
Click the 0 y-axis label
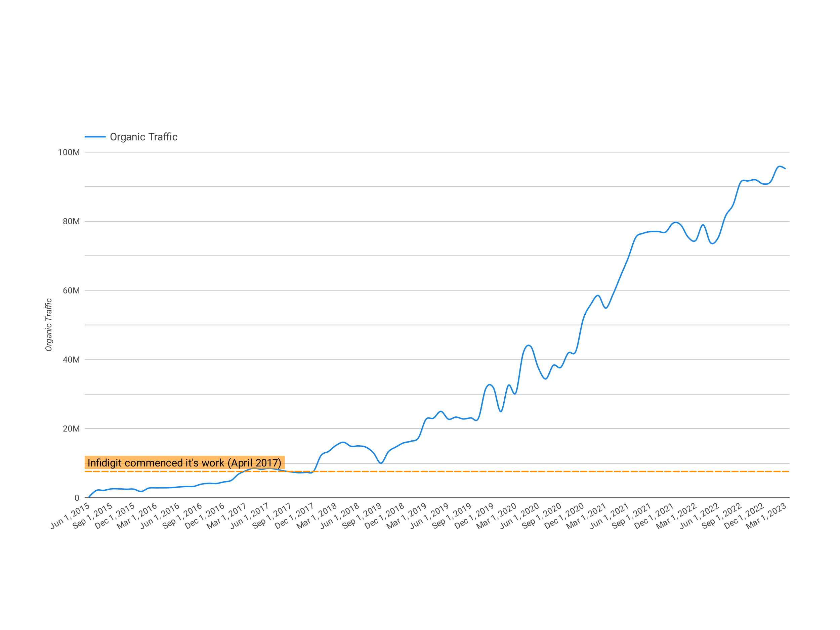(x=77, y=498)
